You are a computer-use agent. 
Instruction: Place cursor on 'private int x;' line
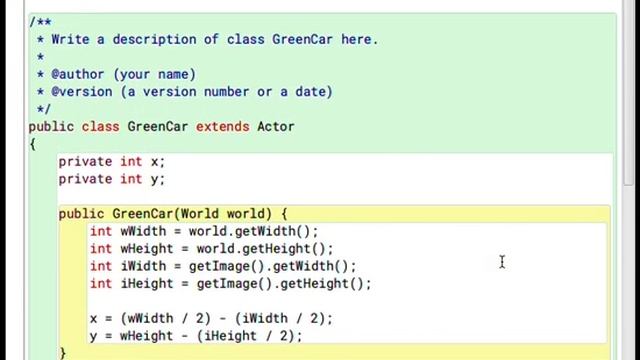tap(111, 162)
